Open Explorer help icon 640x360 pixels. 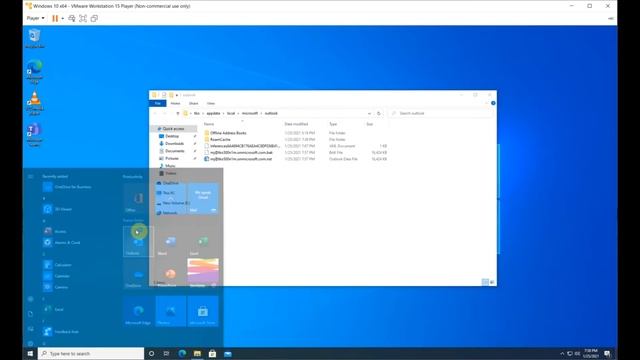point(493,103)
